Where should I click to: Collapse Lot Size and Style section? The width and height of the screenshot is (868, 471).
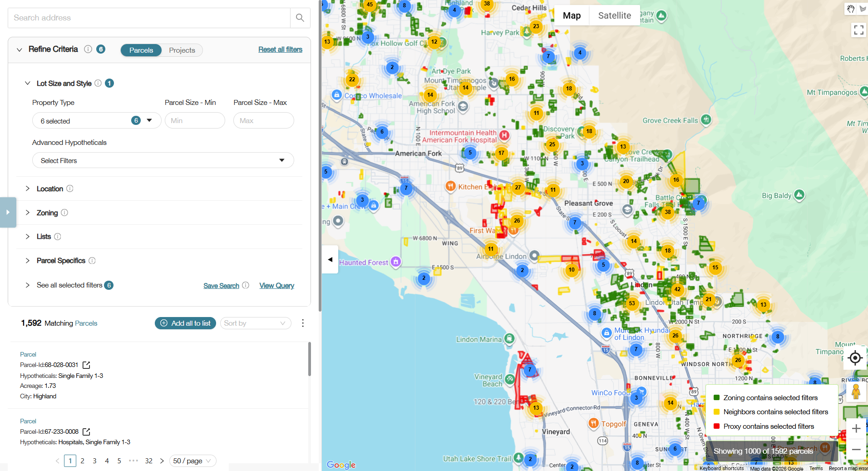coord(27,83)
